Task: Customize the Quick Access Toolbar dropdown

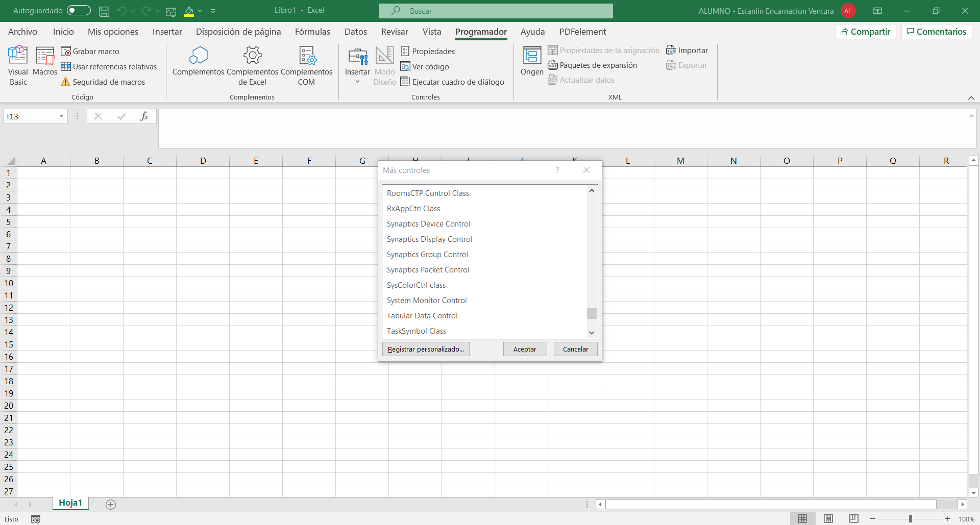Action: (213, 11)
